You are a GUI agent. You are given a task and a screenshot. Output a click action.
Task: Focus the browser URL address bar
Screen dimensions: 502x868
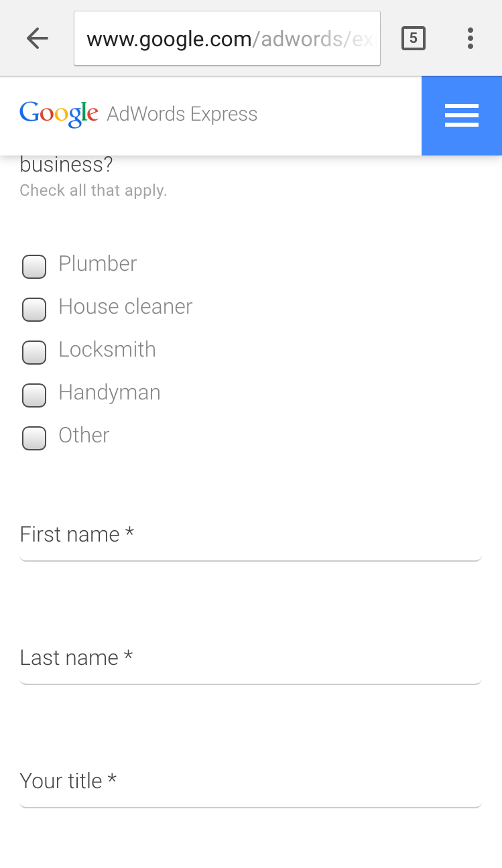[x=227, y=39]
